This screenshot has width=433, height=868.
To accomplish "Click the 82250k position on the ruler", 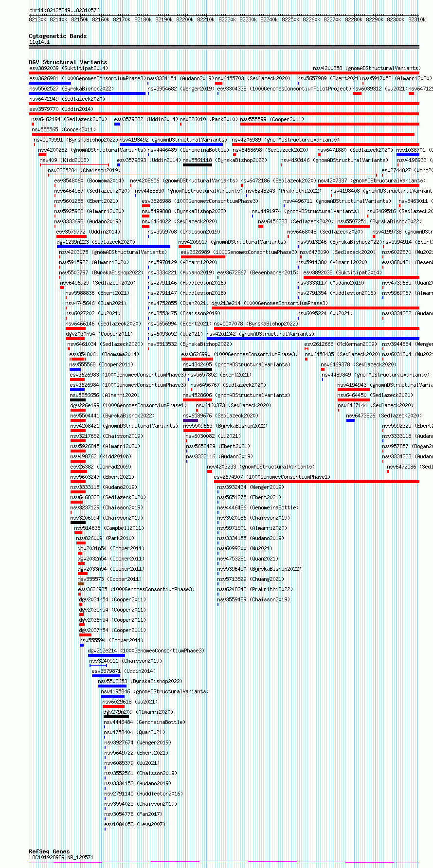I will tap(290, 19).
